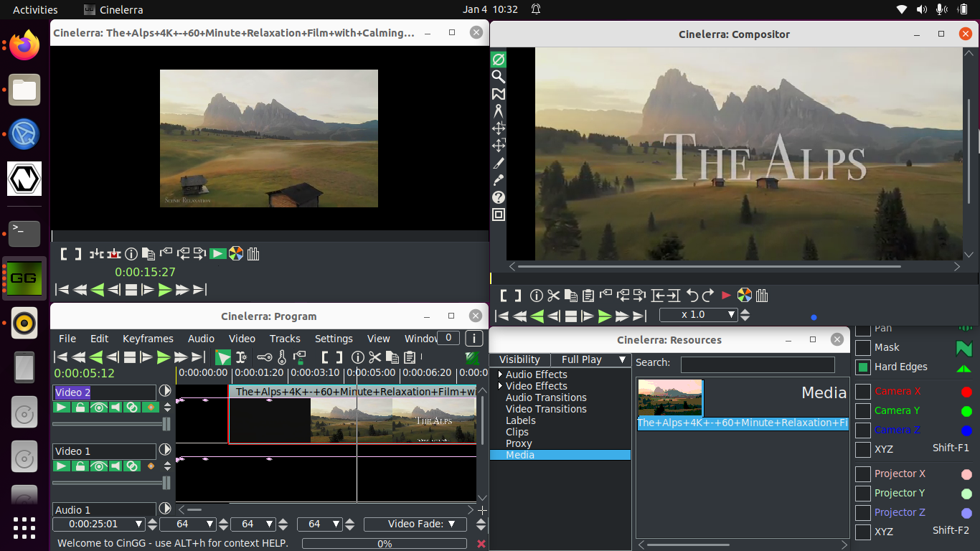Viewport: 980px width, 551px height.
Task: Click the info icon in the Compositor toolbar
Action: pos(536,295)
